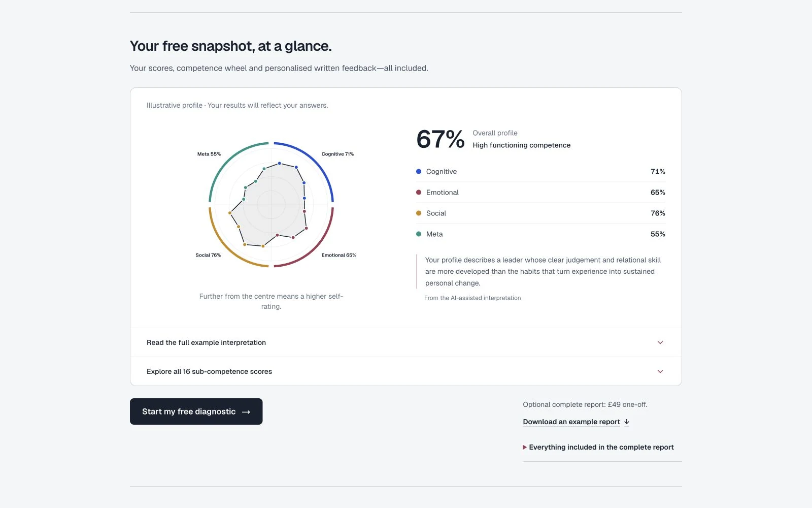Click the Meta 55% wheel label
Image resolution: width=812 pixels, height=508 pixels.
pyautogui.click(x=209, y=154)
